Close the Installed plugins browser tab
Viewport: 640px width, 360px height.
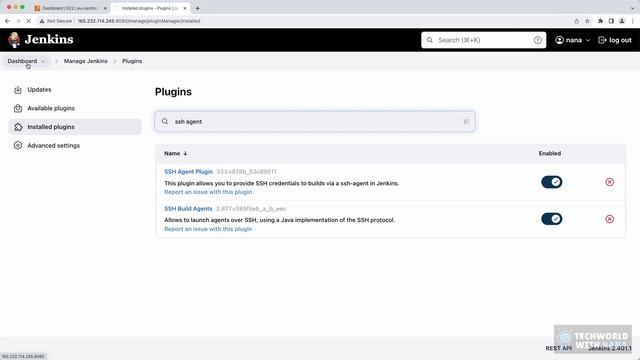(184, 8)
